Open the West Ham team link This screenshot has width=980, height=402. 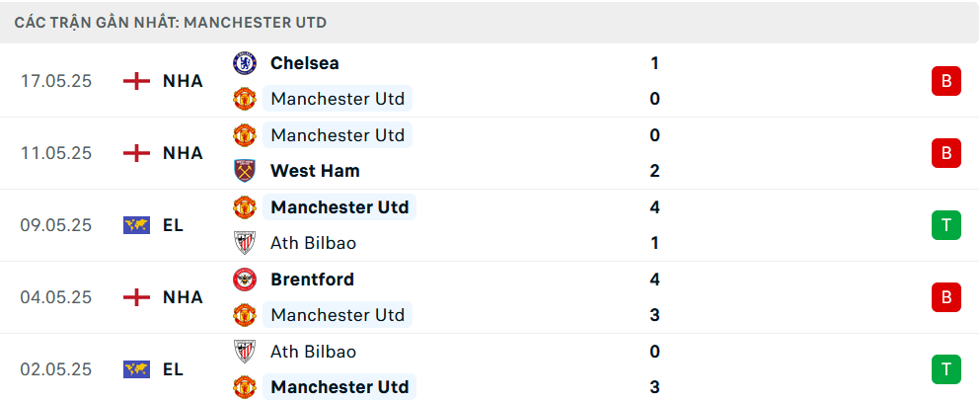[315, 171]
